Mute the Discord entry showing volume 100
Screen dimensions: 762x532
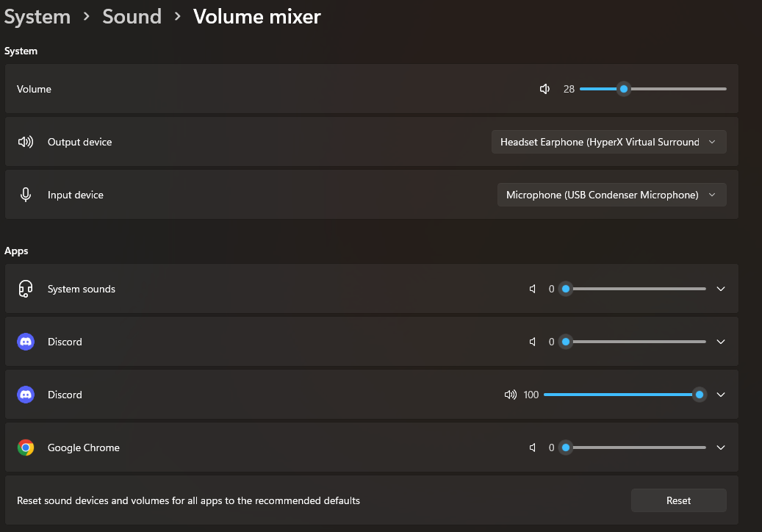click(510, 395)
